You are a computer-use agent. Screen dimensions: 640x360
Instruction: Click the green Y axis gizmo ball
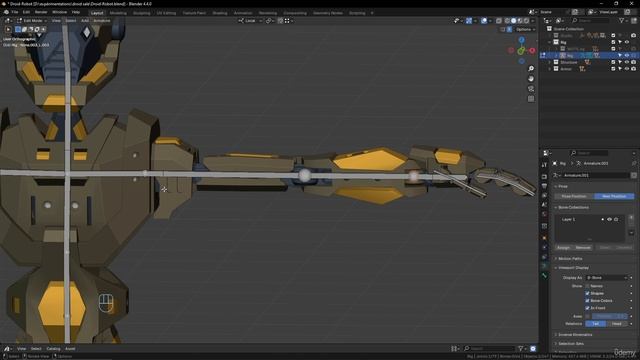coord(521,51)
